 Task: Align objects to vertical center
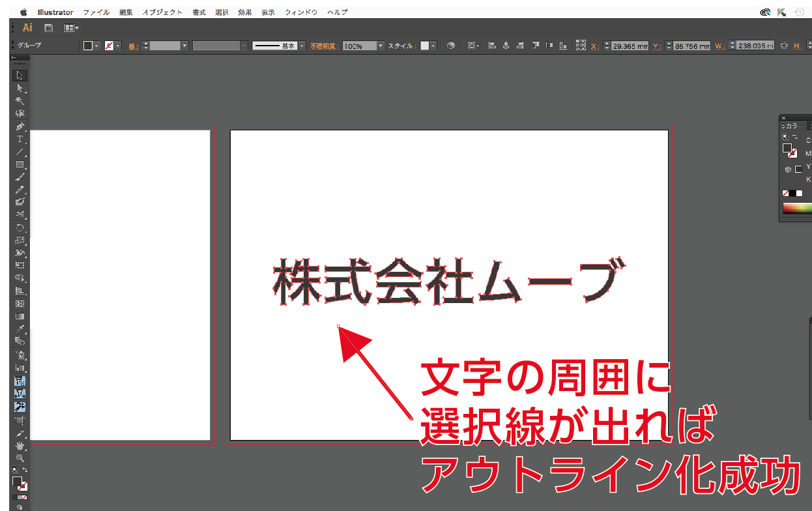click(x=549, y=46)
